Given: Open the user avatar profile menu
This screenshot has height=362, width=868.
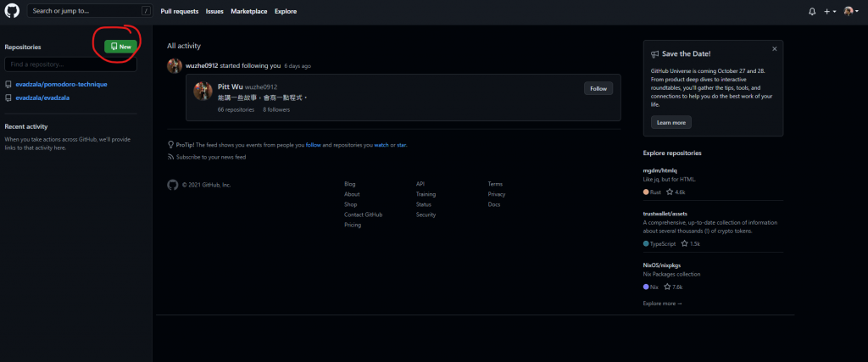Looking at the screenshot, I should [851, 11].
